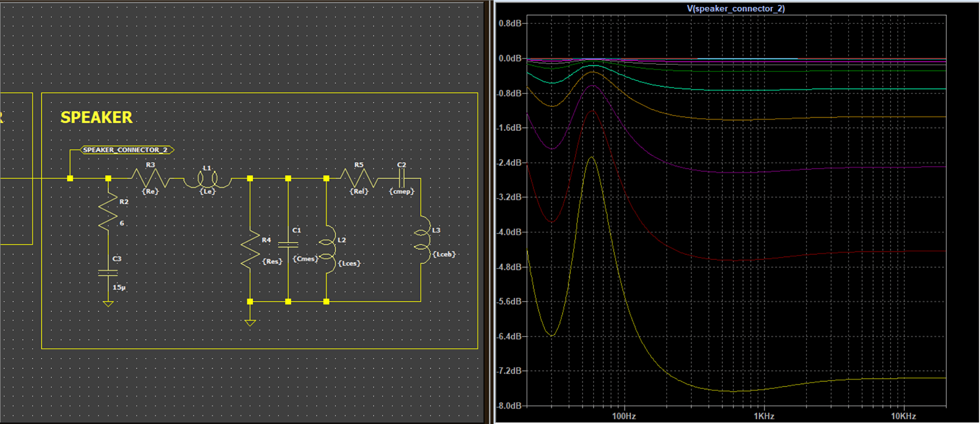Click the -4.0dB vertical axis label
The height and width of the screenshot is (424, 980).
click(509, 232)
